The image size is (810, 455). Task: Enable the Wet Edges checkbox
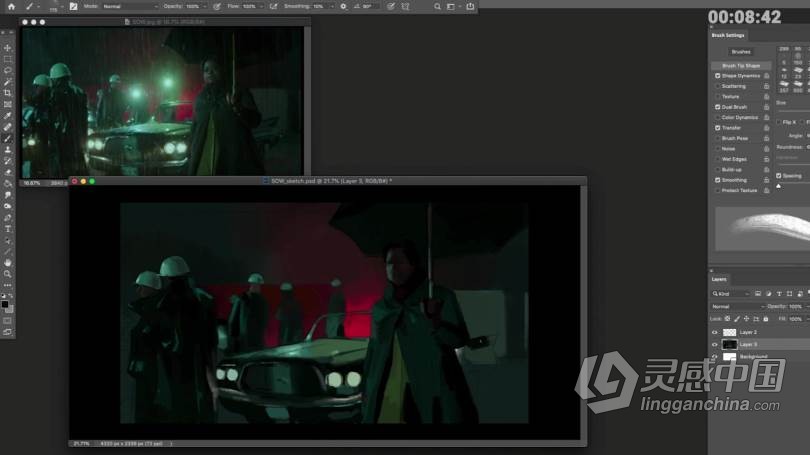tap(718, 159)
